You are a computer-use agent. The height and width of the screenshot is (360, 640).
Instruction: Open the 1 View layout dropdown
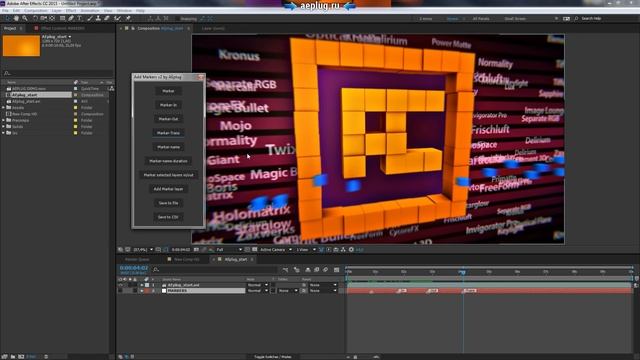[x=306, y=249]
